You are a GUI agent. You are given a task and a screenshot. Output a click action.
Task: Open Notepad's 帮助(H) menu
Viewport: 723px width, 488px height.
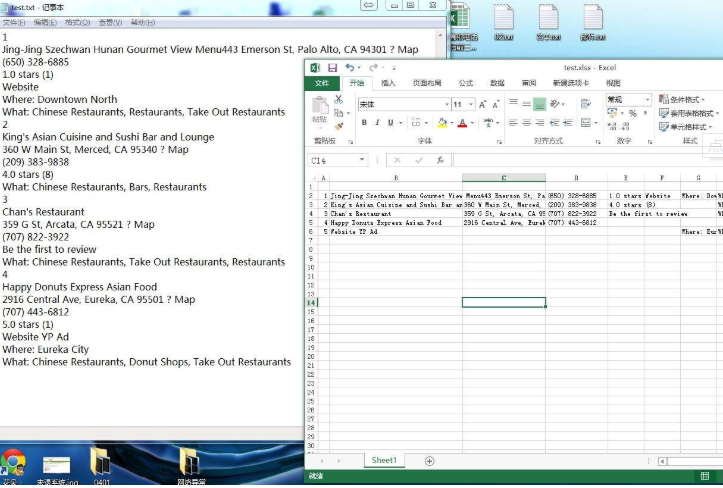pos(143,23)
